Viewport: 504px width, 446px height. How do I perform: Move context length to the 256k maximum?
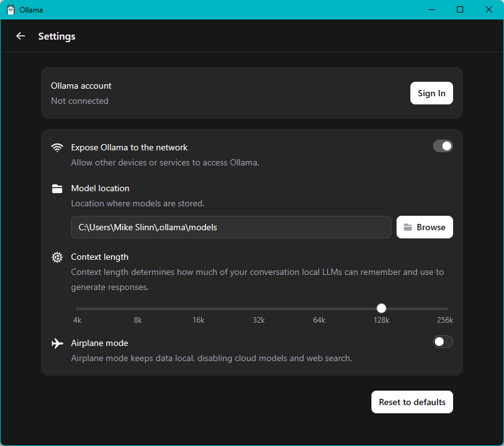[447, 308]
